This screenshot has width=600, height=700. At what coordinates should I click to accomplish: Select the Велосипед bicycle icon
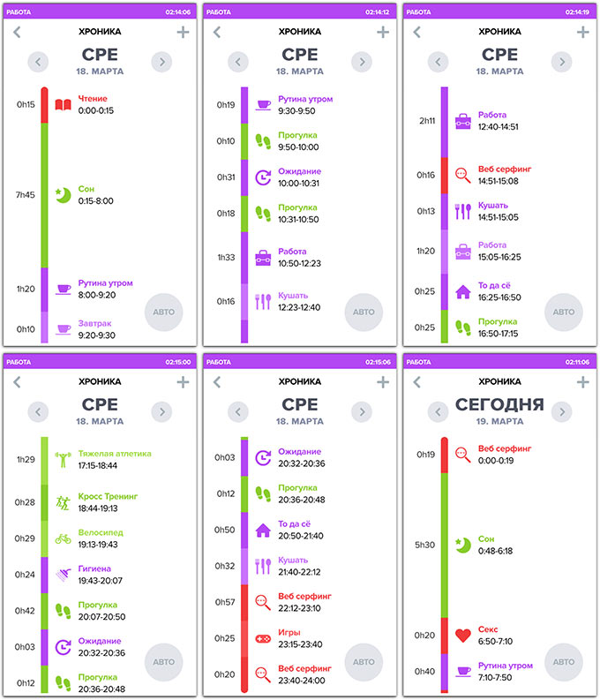(63, 538)
